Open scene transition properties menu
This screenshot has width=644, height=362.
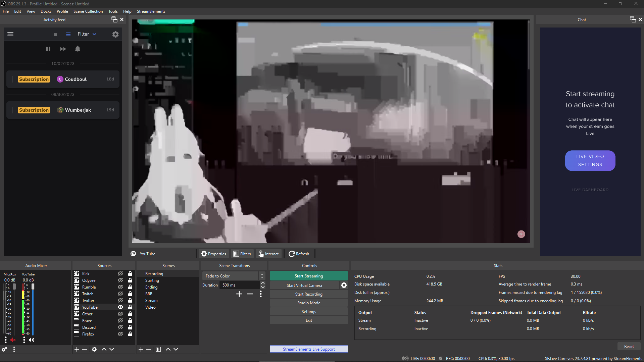coord(261,294)
